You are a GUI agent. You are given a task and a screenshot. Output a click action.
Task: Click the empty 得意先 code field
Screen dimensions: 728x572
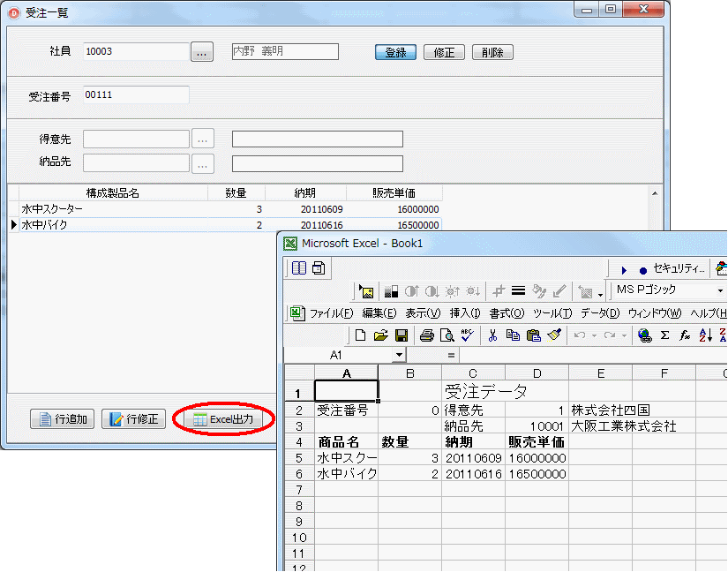click(136, 139)
